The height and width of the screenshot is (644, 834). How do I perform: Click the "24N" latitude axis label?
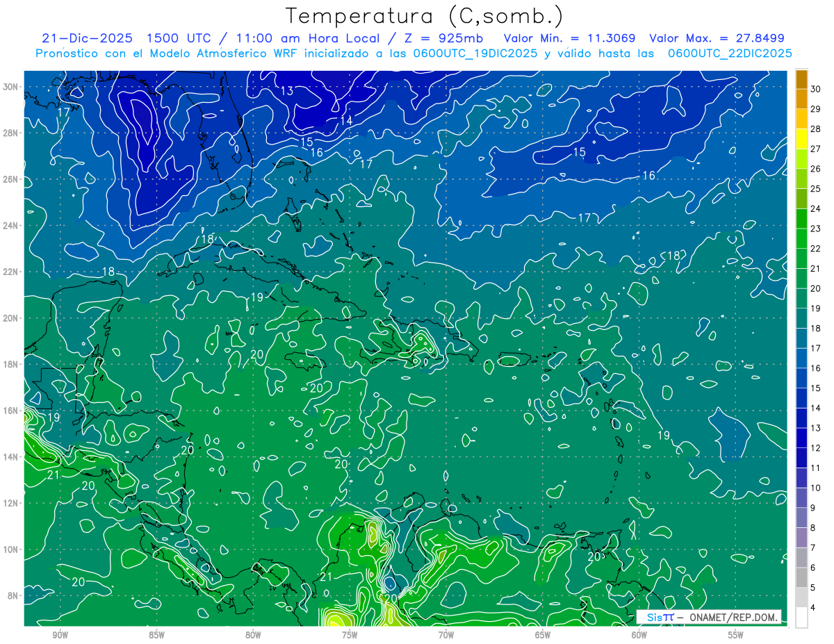(x=11, y=226)
